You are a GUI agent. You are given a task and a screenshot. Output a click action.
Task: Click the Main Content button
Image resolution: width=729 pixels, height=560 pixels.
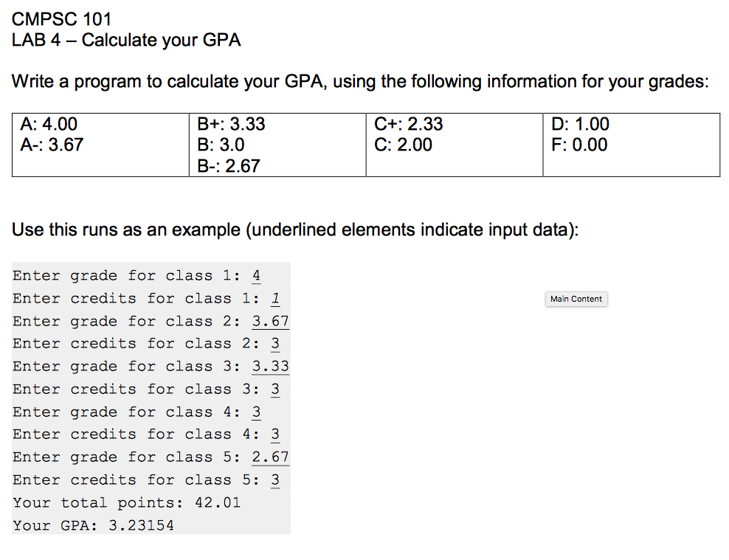click(576, 299)
